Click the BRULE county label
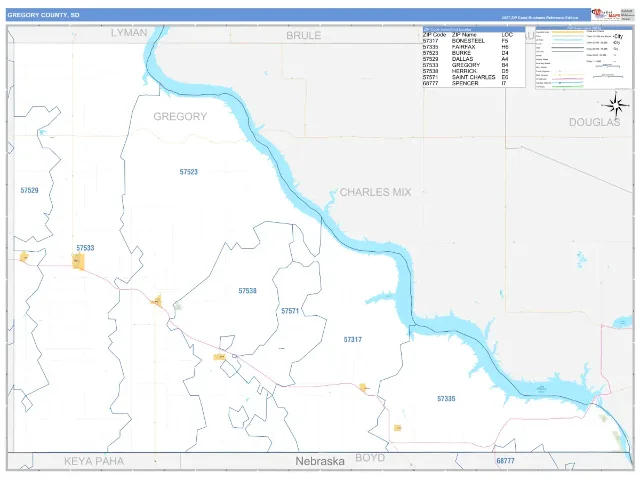The width and height of the screenshot is (640, 480). coord(304,36)
